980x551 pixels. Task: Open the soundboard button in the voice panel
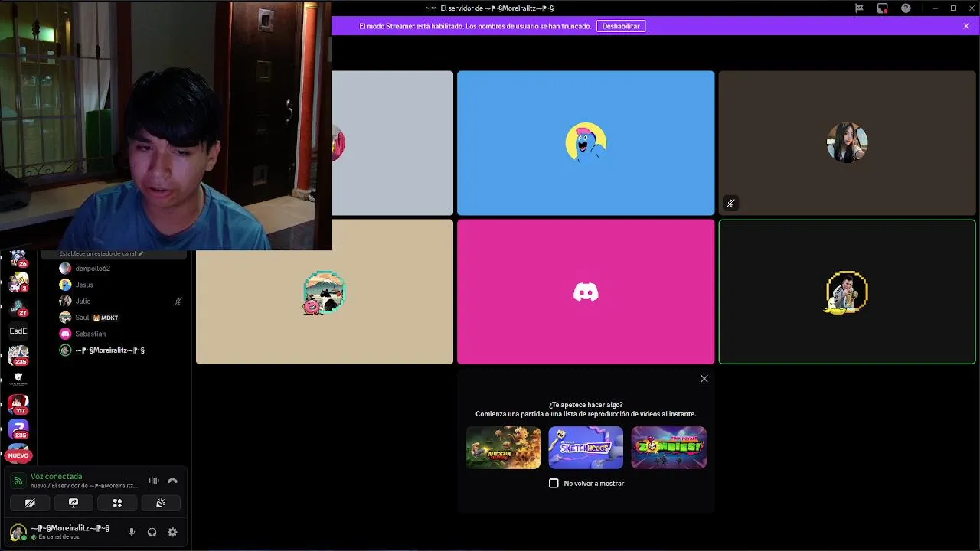161,503
